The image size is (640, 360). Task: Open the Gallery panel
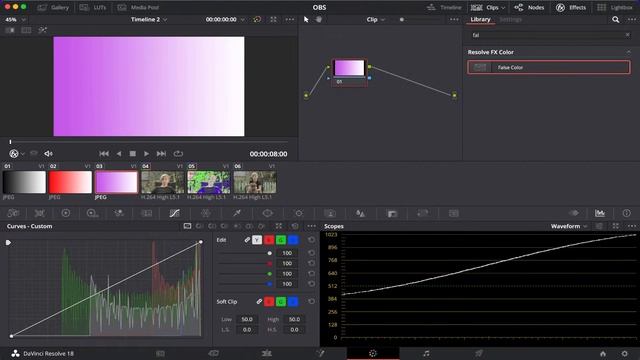pyautogui.click(x=53, y=7)
